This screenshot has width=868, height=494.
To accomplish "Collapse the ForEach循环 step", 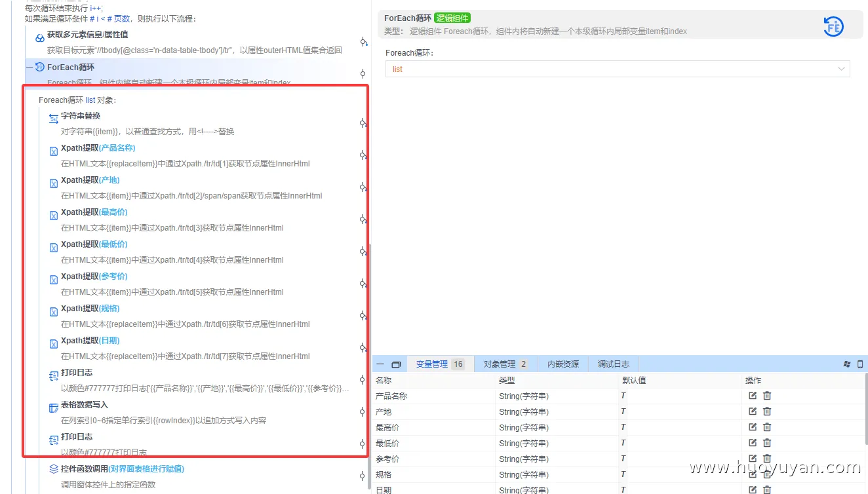I will click(x=30, y=67).
